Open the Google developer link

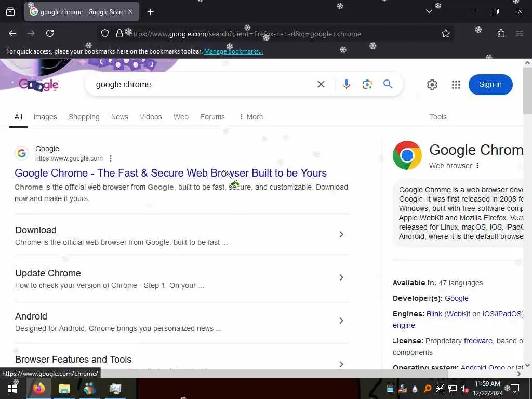(456, 298)
